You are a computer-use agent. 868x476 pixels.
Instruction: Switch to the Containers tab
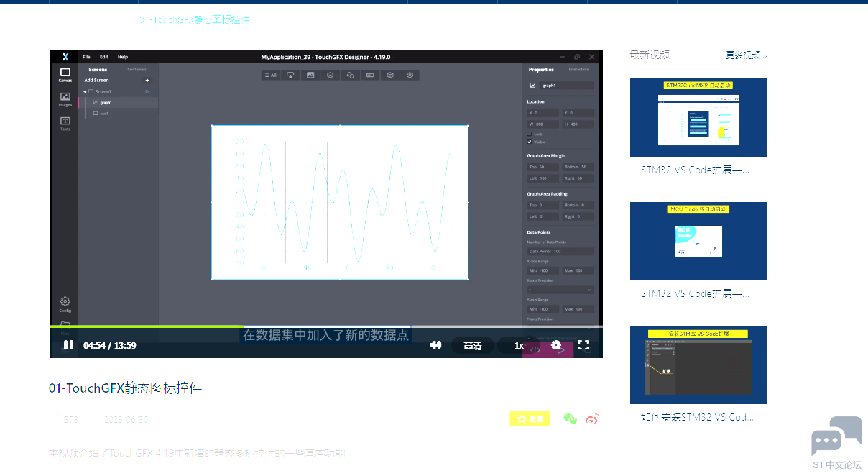pyautogui.click(x=137, y=70)
